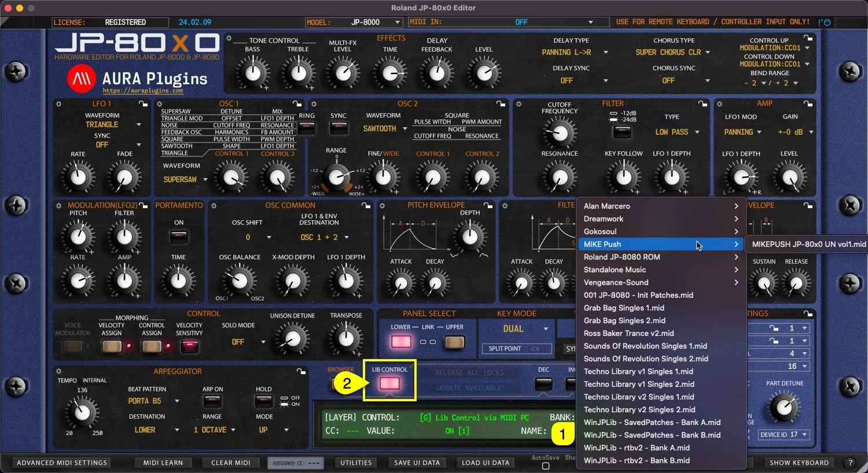The image size is (868, 473).
Task: Enable the ARP ON switch
Action: pyautogui.click(x=212, y=401)
